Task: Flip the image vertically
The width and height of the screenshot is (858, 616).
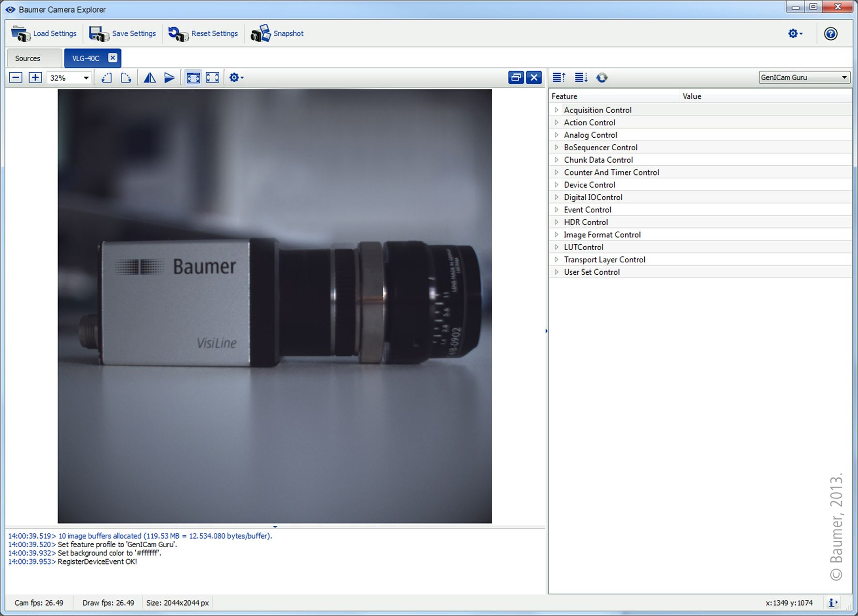Action: (x=169, y=78)
